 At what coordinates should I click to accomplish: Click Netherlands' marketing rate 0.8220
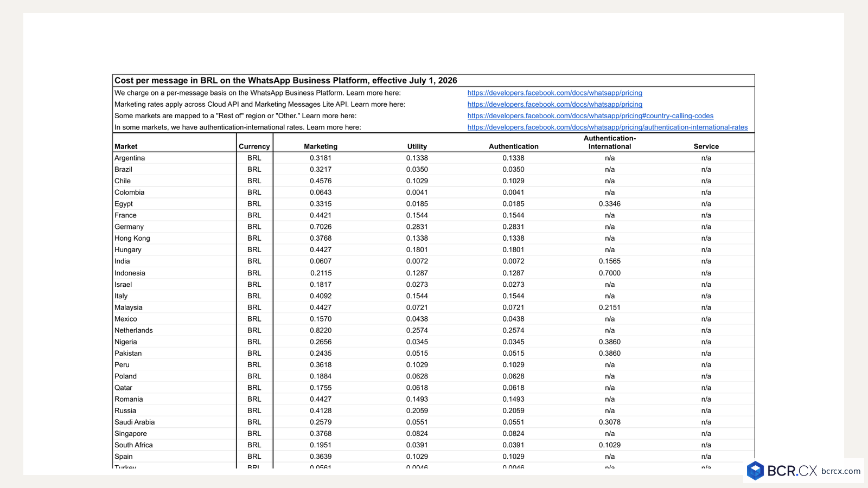pyautogui.click(x=321, y=330)
